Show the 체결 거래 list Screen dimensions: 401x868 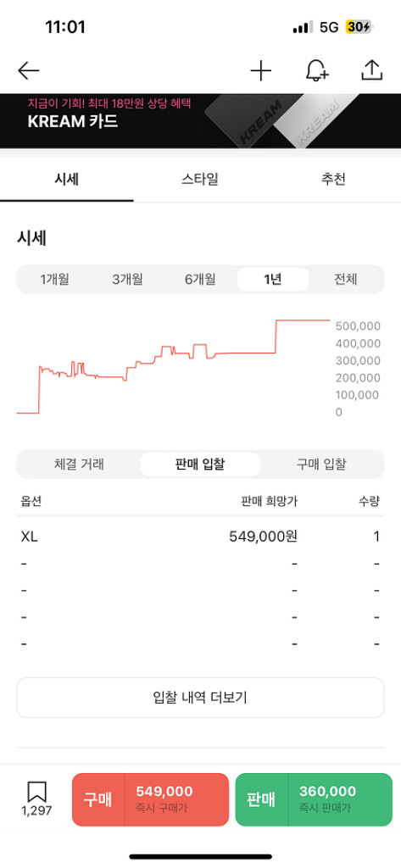point(79,465)
